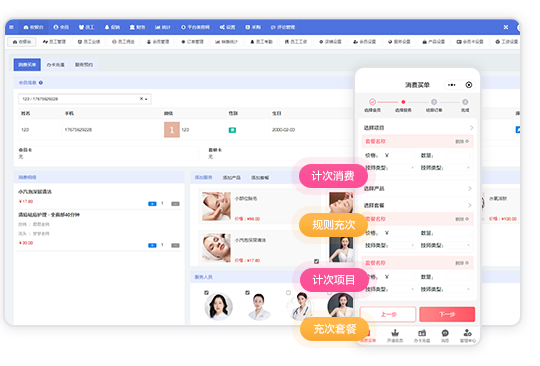Screen dimensions: 540x366
Task: Decrease quantity for the ¥30.00 consumption item
Action: pos(175,245)
